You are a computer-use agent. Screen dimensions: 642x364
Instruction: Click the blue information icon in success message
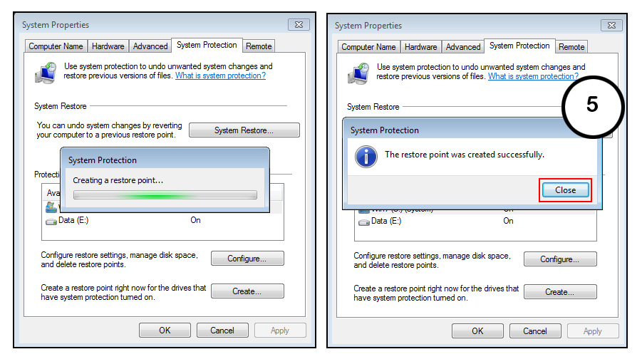(x=366, y=157)
